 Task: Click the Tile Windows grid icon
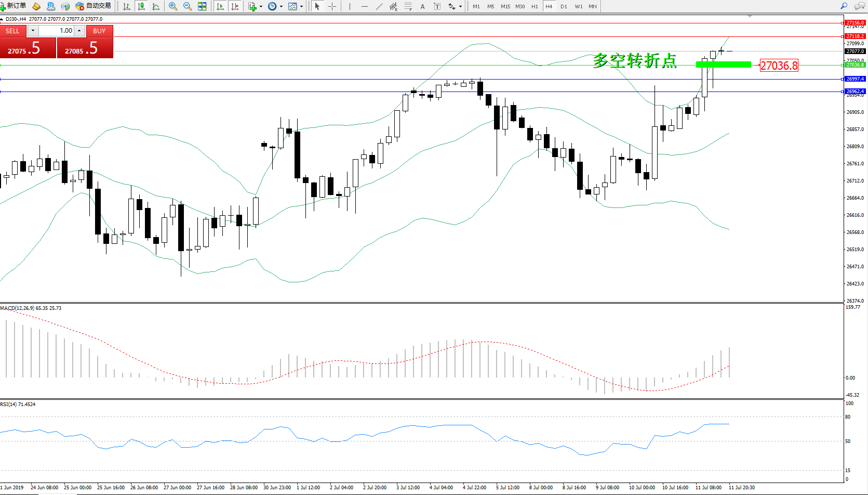[202, 6]
